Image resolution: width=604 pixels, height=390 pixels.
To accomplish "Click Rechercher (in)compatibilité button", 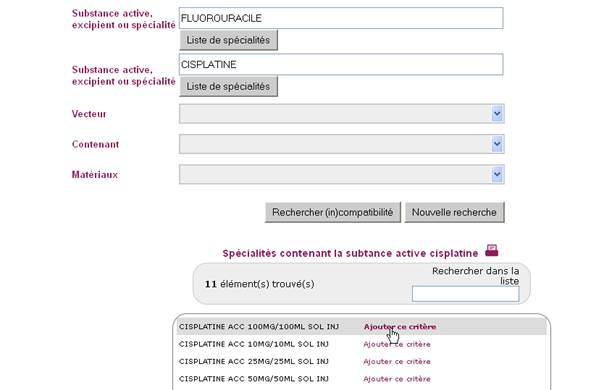I will [333, 212].
